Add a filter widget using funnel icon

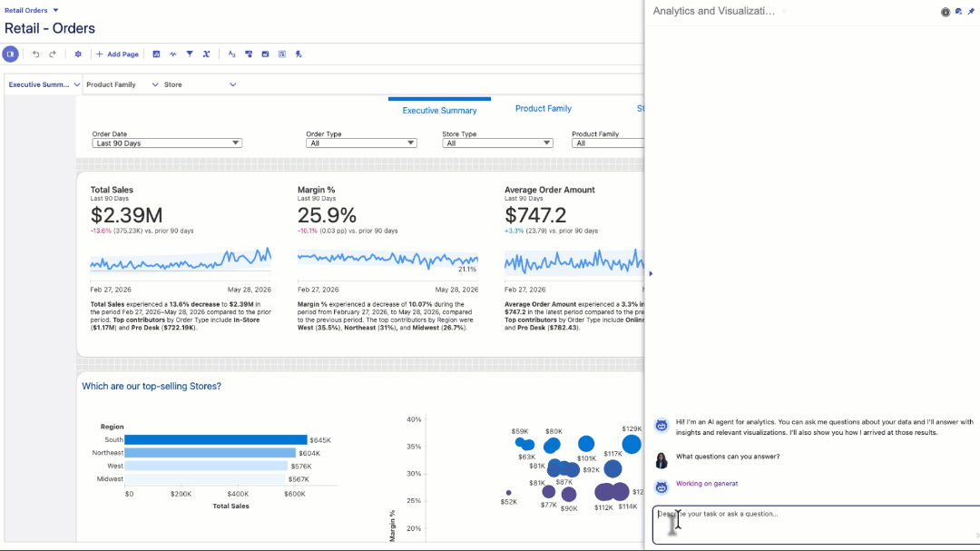coord(190,54)
